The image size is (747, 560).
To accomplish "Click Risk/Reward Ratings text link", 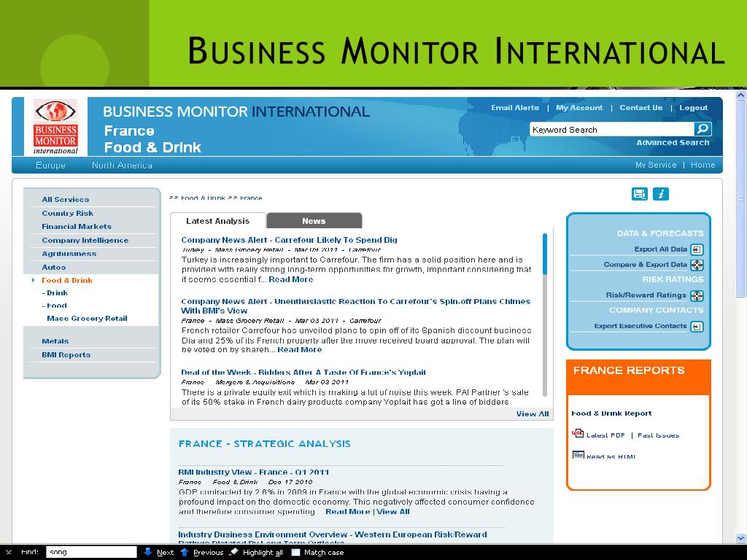I will point(646,295).
